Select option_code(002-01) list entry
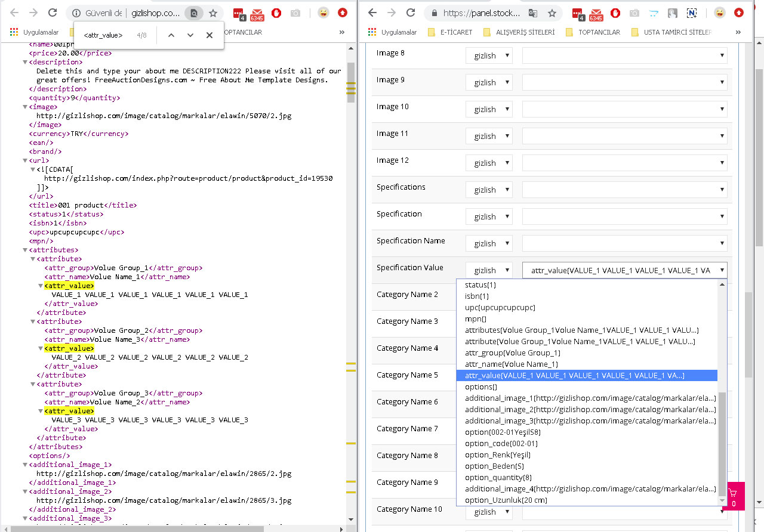Viewport: 764px width, 532px height. [587, 444]
